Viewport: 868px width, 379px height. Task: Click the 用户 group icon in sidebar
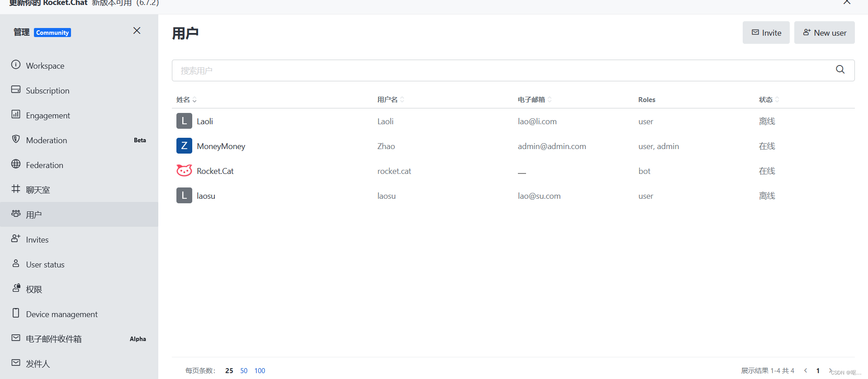tap(16, 213)
